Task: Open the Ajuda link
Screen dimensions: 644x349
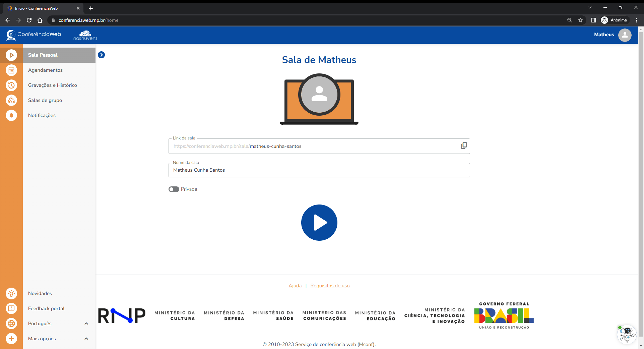Action: pos(295,286)
